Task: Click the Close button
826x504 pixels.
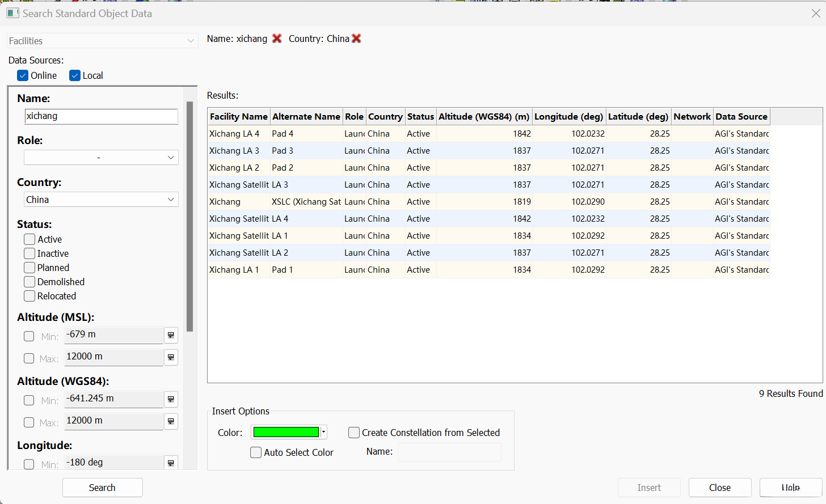Action: [720, 488]
